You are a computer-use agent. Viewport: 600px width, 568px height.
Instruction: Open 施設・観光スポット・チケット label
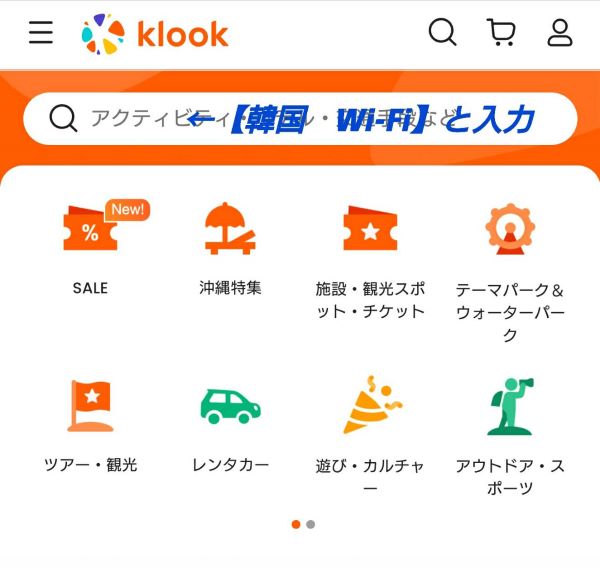370,300
